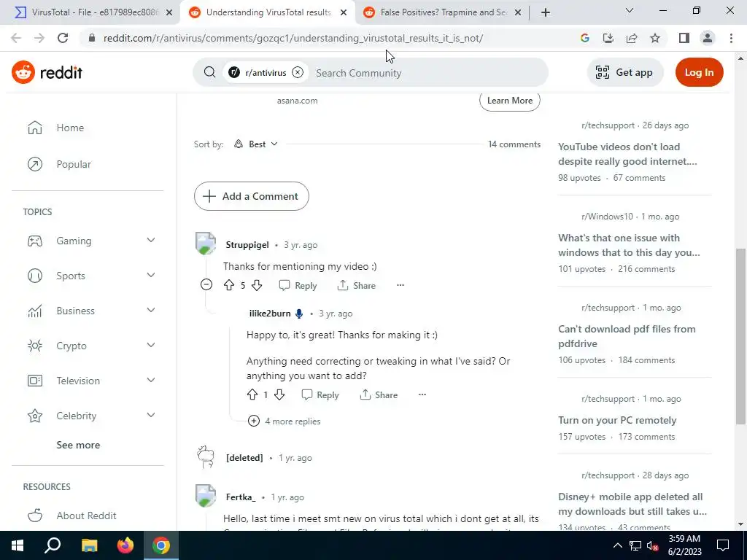Launch Firefox from taskbar
747x560 pixels.
click(x=125, y=545)
